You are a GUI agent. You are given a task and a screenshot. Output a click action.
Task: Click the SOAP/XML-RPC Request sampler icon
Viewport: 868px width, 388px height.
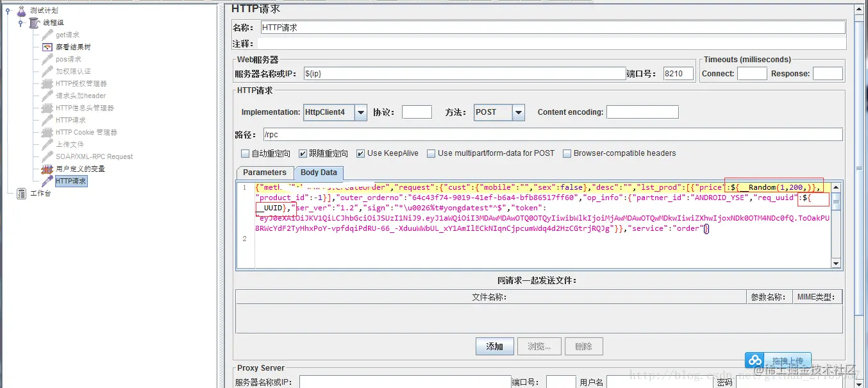coord(47,156)
